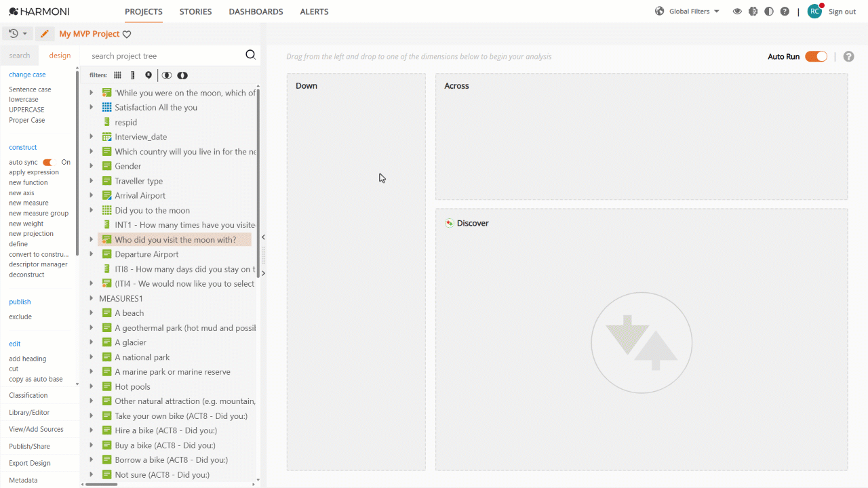Viewport: 868px width, 488px height.
Task: Expand the Arrival Airport node
Action: tap(92, 195)
